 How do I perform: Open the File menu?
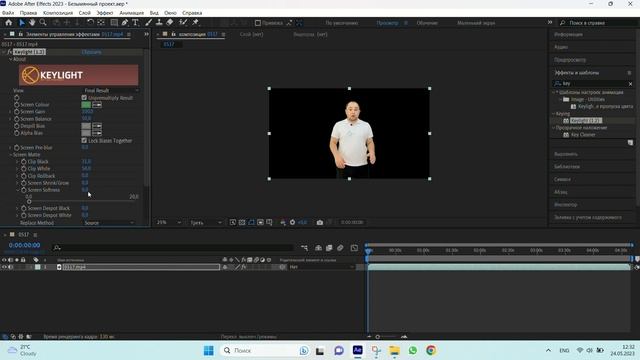click(x=8, y=13)
